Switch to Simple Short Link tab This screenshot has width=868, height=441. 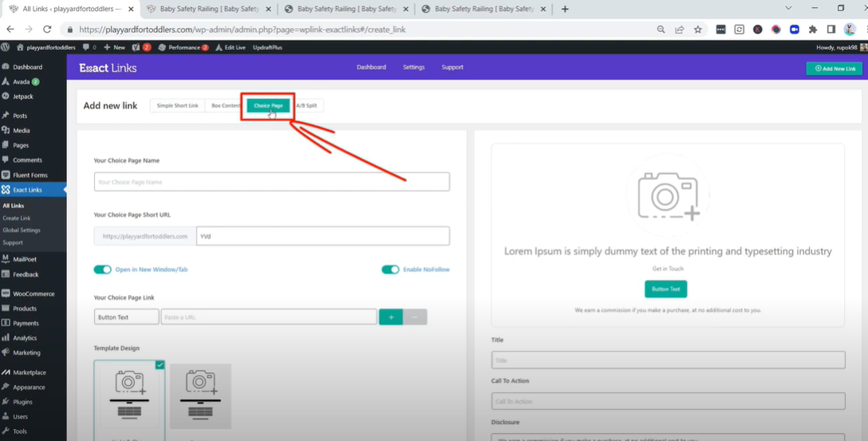pyautogui.click(x=177, y=106)
